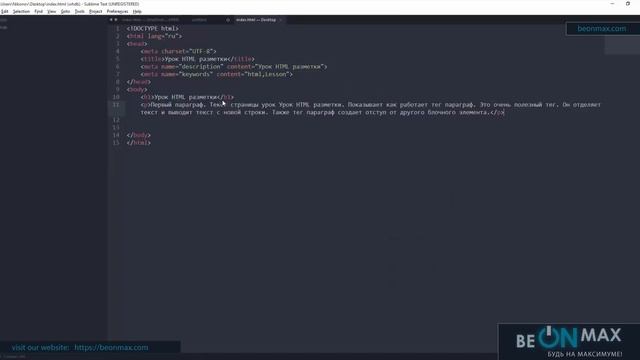Image resolution: width=640 pixels, height=360 pixels.
Task: Click the opening <head> tag line
Action: click(x=137, y=44)
